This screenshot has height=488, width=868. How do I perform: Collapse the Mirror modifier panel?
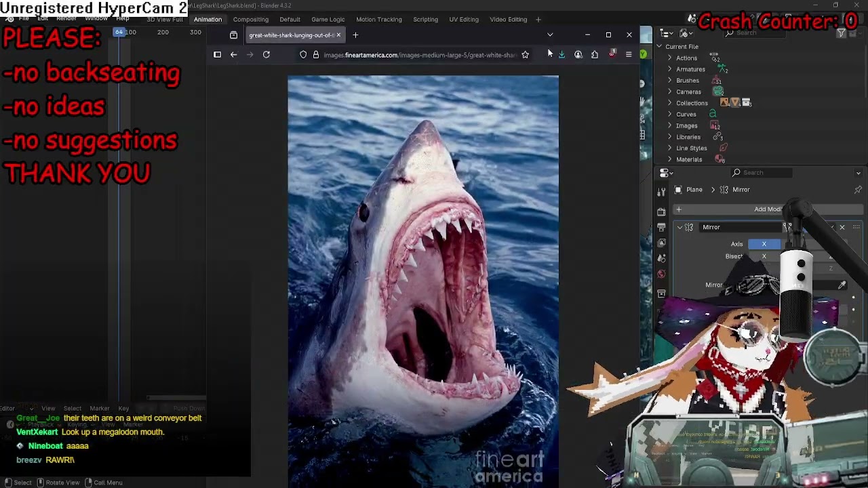coord(679,228)
